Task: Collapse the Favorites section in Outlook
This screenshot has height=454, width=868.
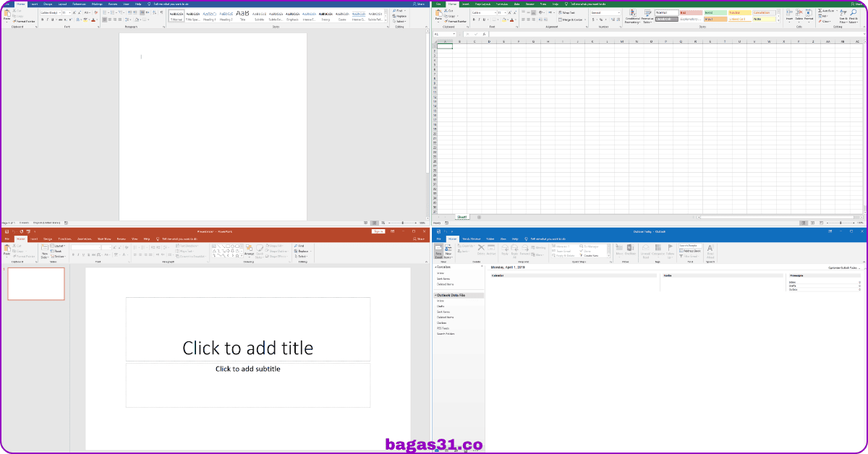Action: click(435, 267)
